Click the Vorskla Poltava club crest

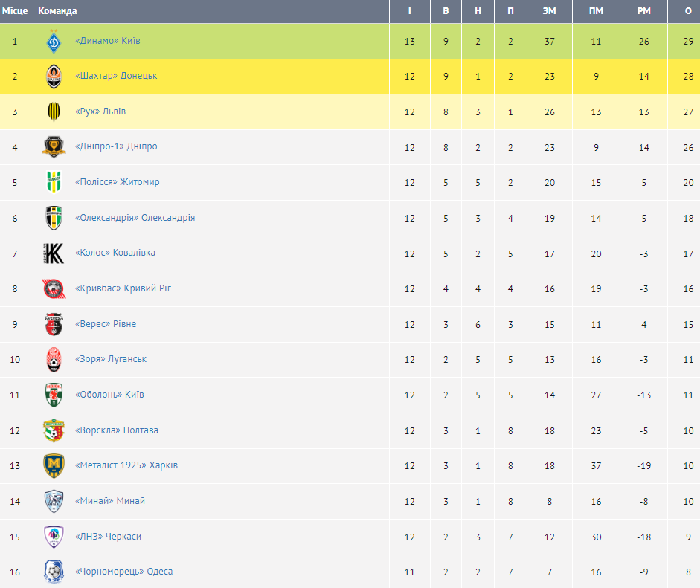tap(54, 430)
